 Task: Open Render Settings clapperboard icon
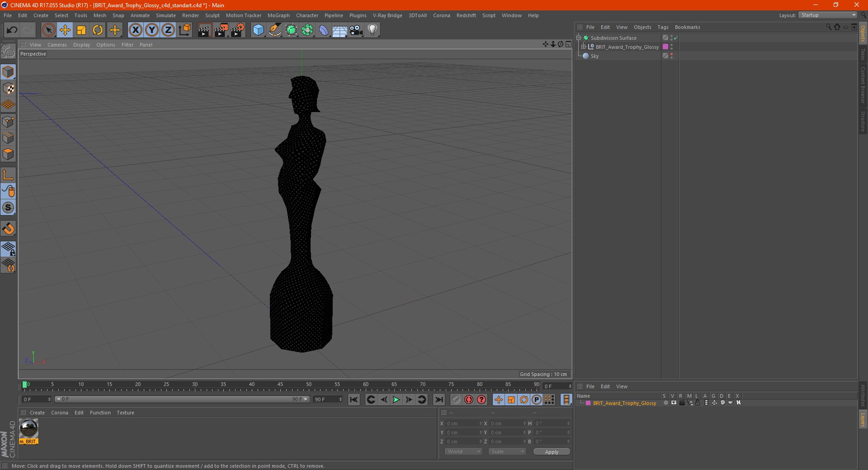click(x=237, y=30)
